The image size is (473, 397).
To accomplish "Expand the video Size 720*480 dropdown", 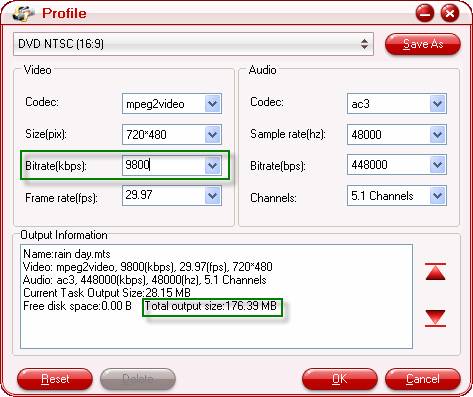I will 213,135.
